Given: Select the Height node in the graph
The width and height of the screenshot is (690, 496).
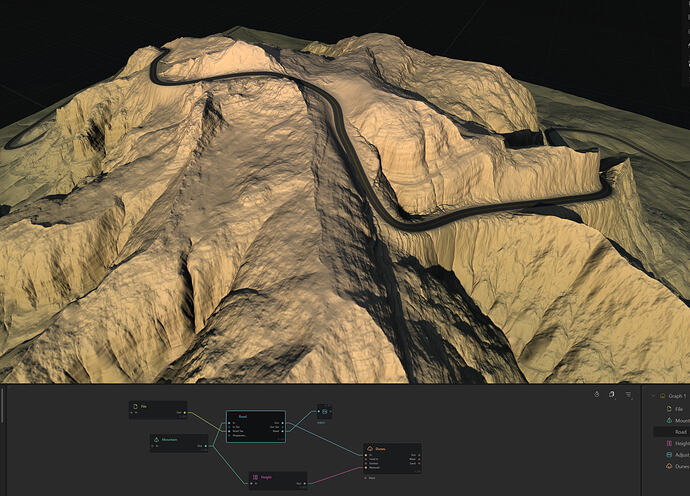Looking at the screenshot, I should pos(278,480).
